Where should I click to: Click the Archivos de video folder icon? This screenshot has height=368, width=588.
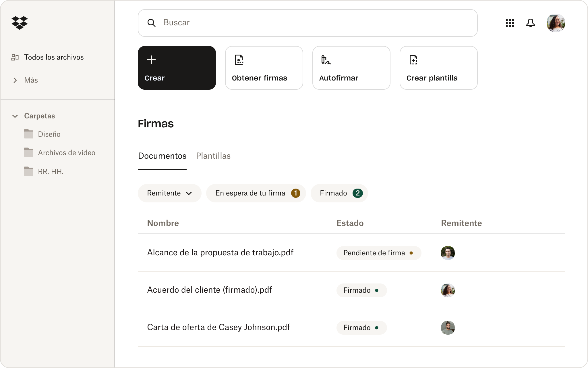(x=28, y=152)
